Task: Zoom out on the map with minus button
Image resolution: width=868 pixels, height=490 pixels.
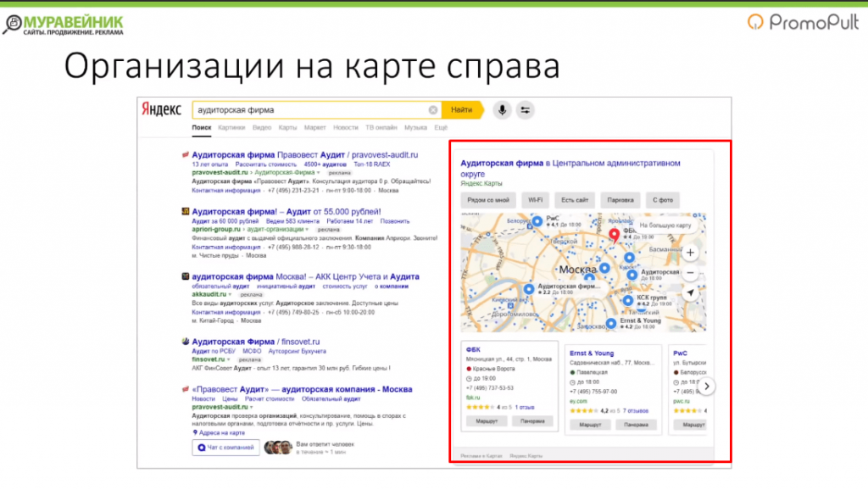Action: [690, 273]
